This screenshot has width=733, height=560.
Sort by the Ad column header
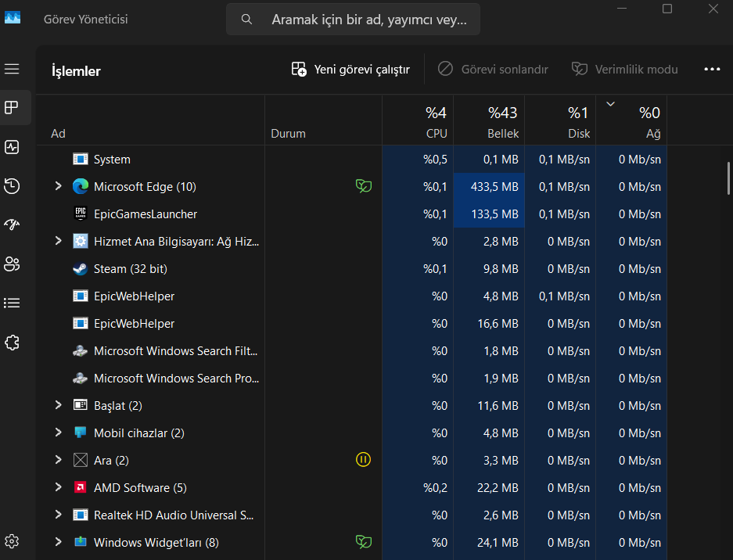pos(150,120)
